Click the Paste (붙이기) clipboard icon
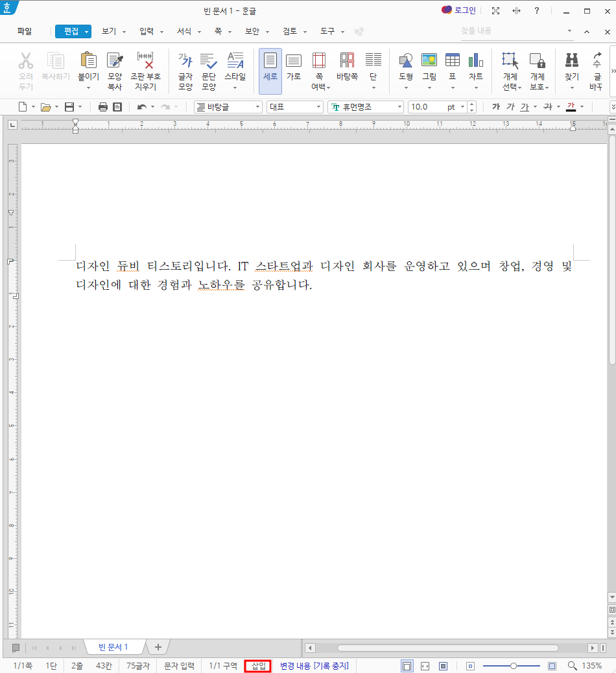Viewport: 616px width, 673px height. [x=88, y=60]
